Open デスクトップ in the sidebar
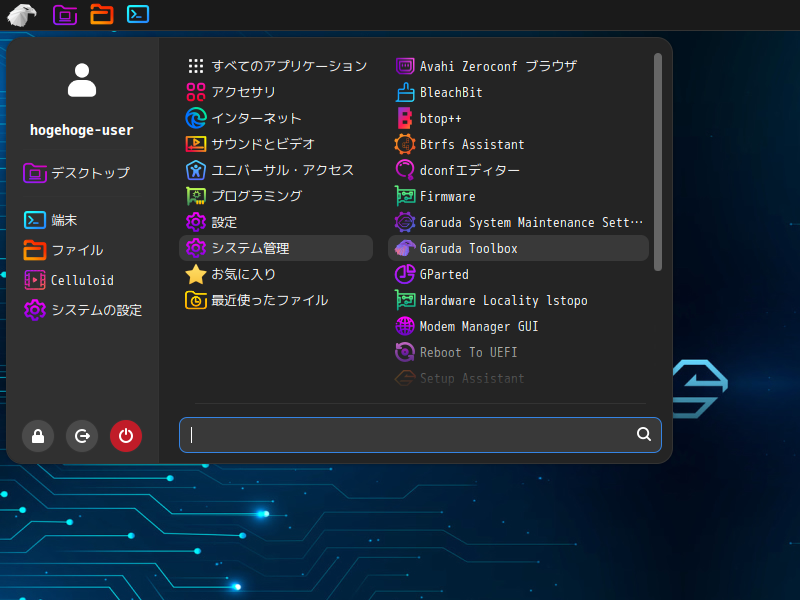The height and width of the screenshot is (600, 800). (77, 173)
